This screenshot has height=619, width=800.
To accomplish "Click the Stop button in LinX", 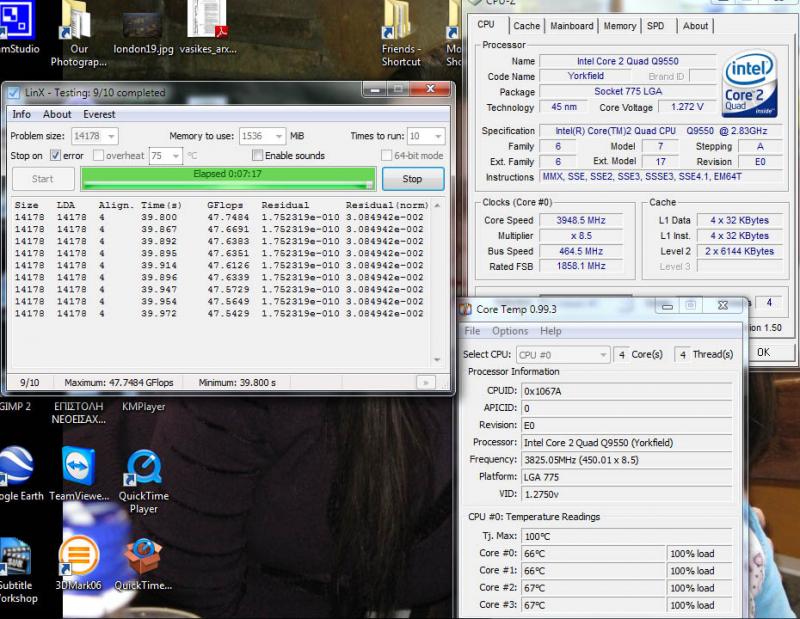I will pos(412,179).
